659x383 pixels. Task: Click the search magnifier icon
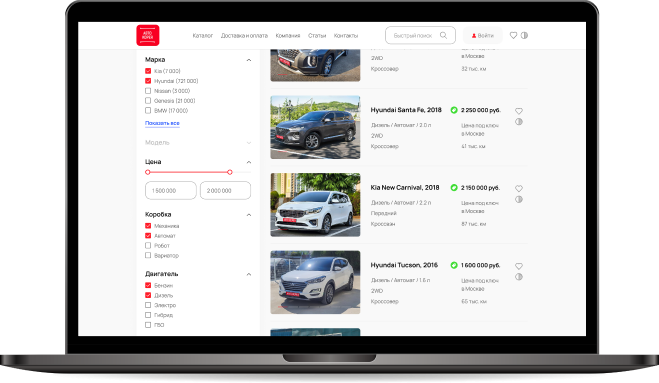[443, 35]
